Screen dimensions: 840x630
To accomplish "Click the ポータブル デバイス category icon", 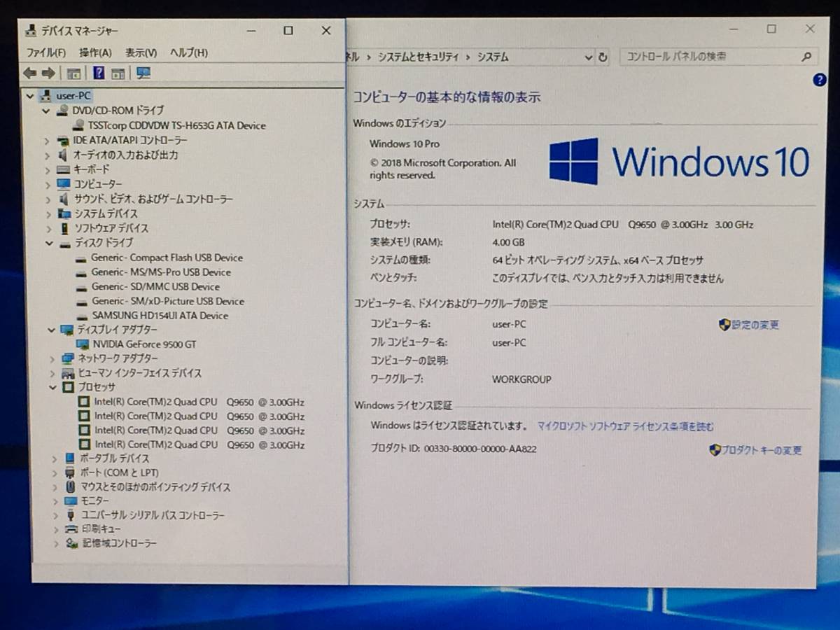I will pos(69,458).
